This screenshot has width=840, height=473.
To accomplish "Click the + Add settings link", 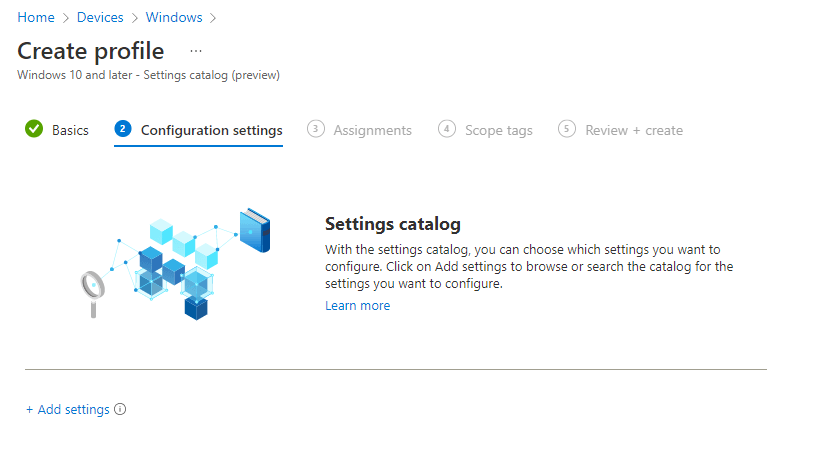I will coord(67,409).
